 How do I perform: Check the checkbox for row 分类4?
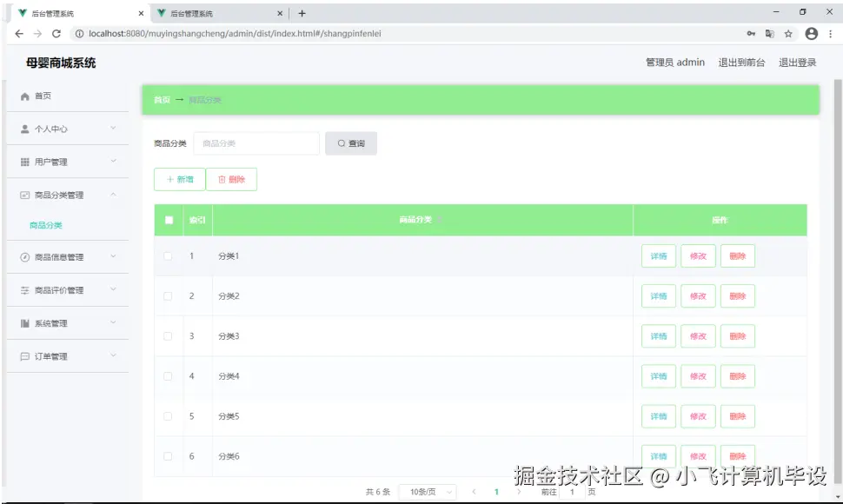168,375
